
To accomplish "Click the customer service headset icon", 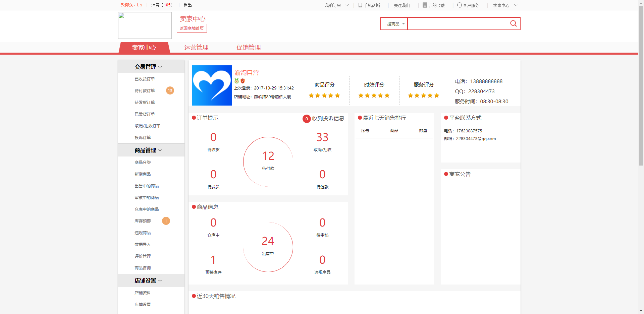I will tap(459, 5).
